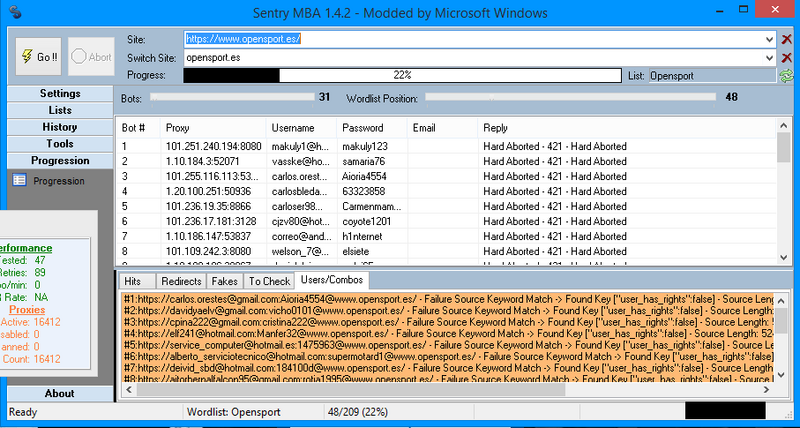Select password Aioria4554 in bot row 3

pos(364,177)
